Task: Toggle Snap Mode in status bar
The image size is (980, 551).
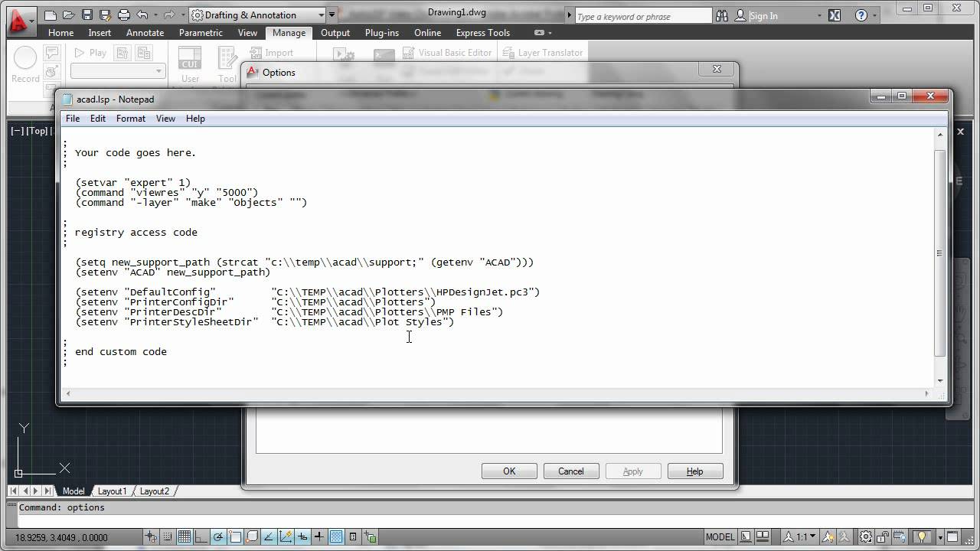Action: tap(168, 537)
